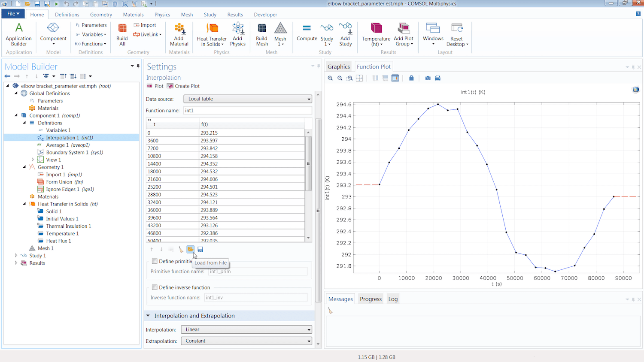Click the Build Mesh ribbon icon
This screenshot has height=362, width=644.
pos(261,34)
